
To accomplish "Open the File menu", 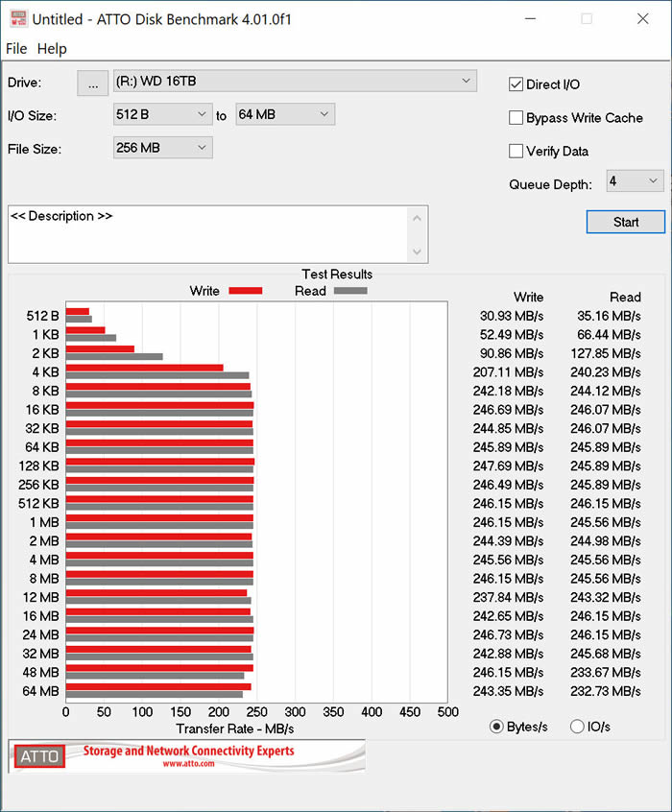I will point(16,49).
